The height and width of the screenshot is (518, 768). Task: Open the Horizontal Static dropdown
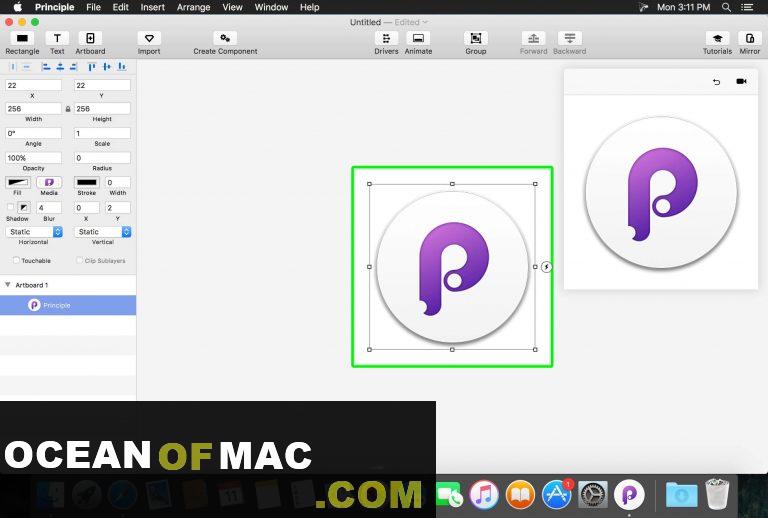coord(34,232)
